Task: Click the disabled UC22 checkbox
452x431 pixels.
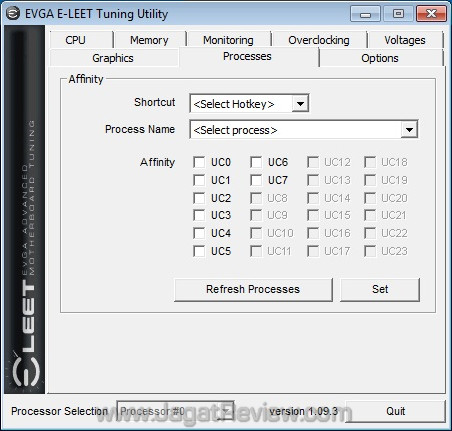Action: click(370, 233)
